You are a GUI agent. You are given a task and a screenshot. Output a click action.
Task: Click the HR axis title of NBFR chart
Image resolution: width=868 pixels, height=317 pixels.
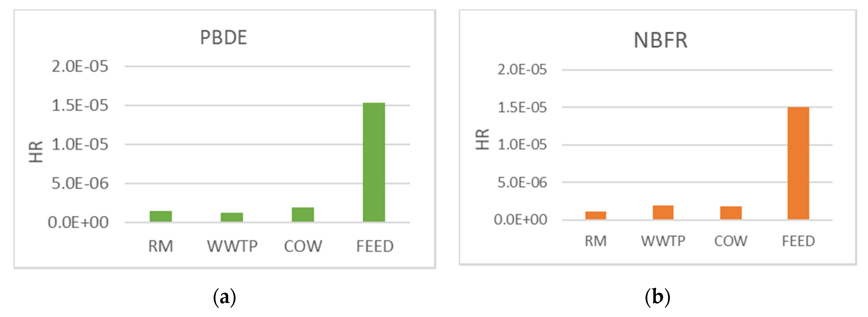(482, 139)
